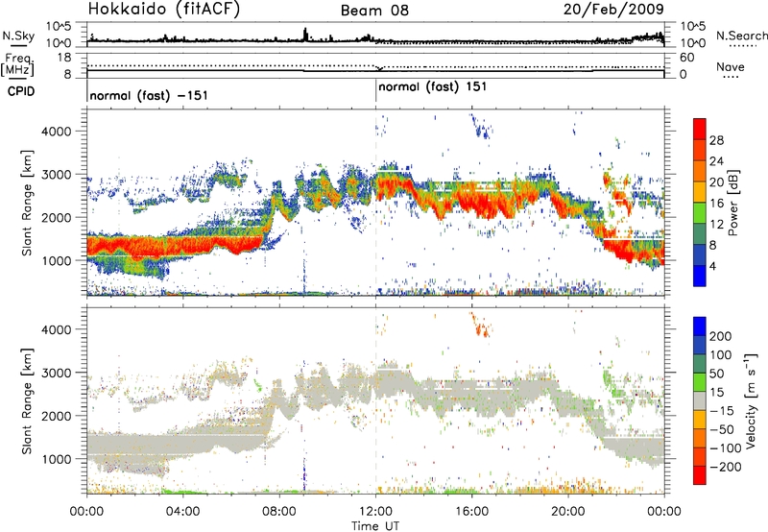Click the 'N.Search' legend label
This screenshot has width=768, height=532.
click(x=742, y=36)
